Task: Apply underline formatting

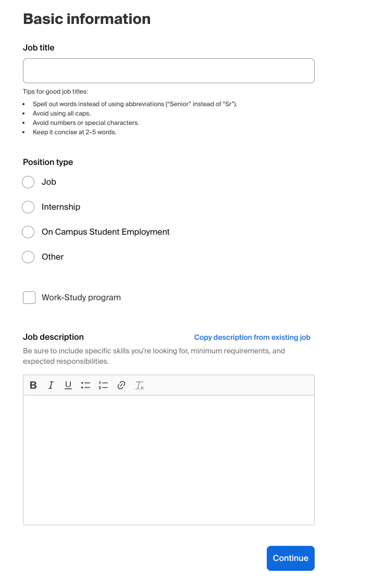Action: (68, 385)
